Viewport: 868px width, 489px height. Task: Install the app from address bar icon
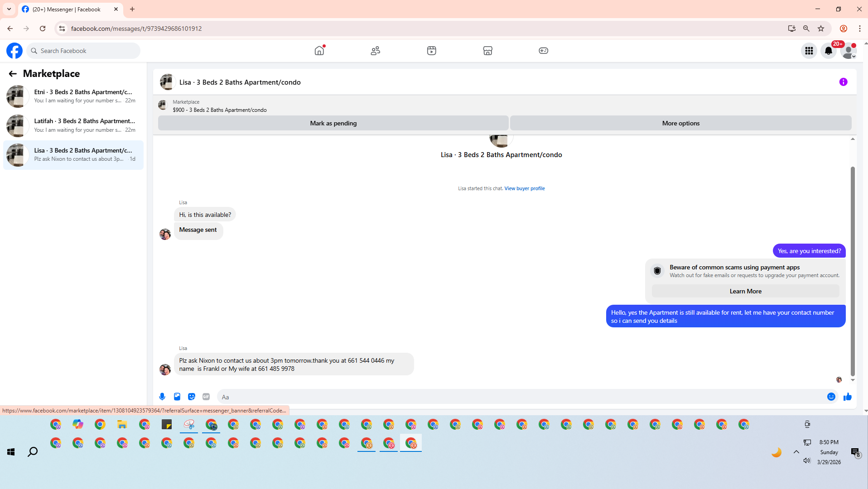(x=792, y=29)
